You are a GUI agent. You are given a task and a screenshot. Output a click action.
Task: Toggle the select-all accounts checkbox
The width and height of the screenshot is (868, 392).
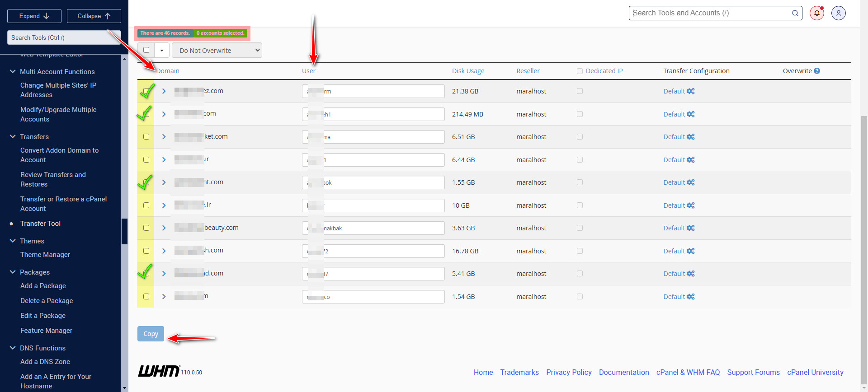tap(146, 50)
